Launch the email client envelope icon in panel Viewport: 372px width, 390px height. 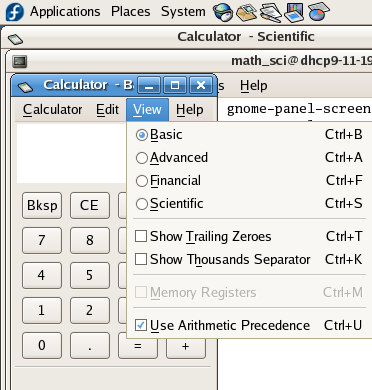point(246,12)
